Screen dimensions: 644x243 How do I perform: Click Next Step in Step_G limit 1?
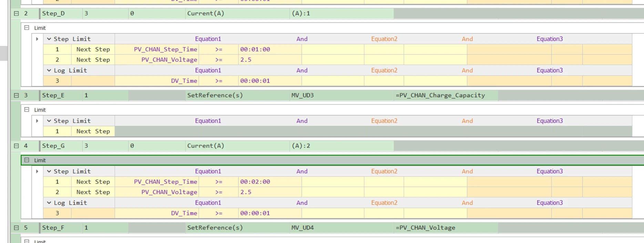point(93,182)
